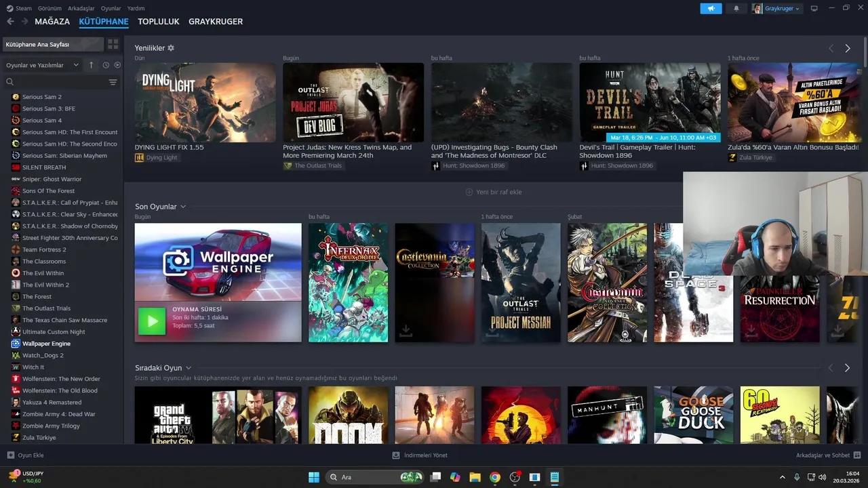Switch to the MAĞAZA tab
The height and width of the screenshot is (488, 868).
coord(52,22)
